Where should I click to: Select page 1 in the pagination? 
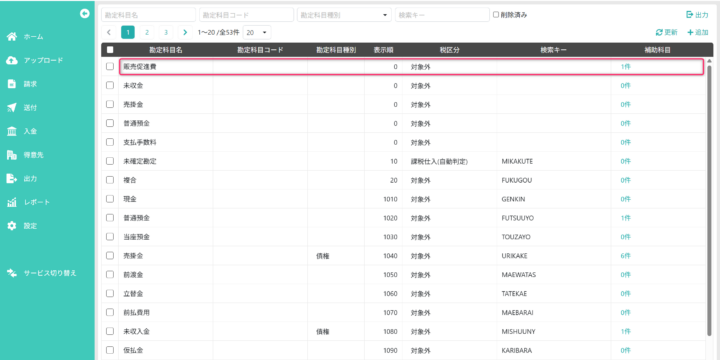point(128,32)
